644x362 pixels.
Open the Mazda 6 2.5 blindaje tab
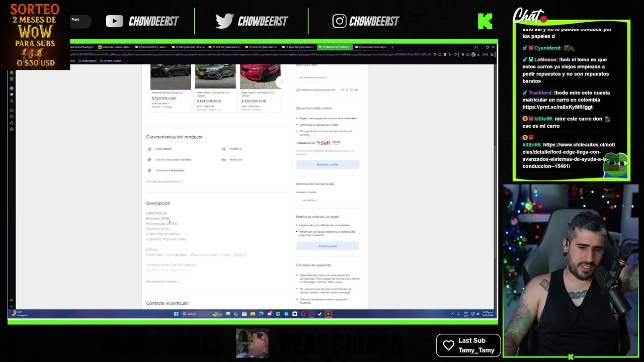(x=371, y=47)
